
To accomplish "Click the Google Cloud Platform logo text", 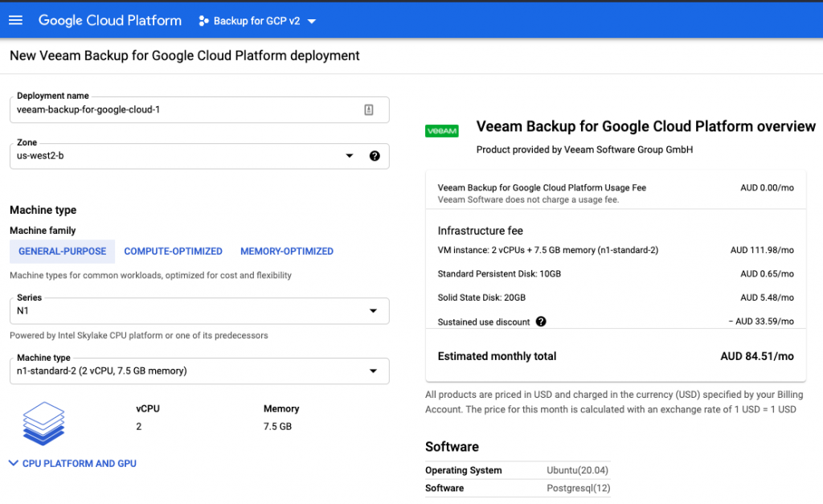I will [x=109, y=20].
